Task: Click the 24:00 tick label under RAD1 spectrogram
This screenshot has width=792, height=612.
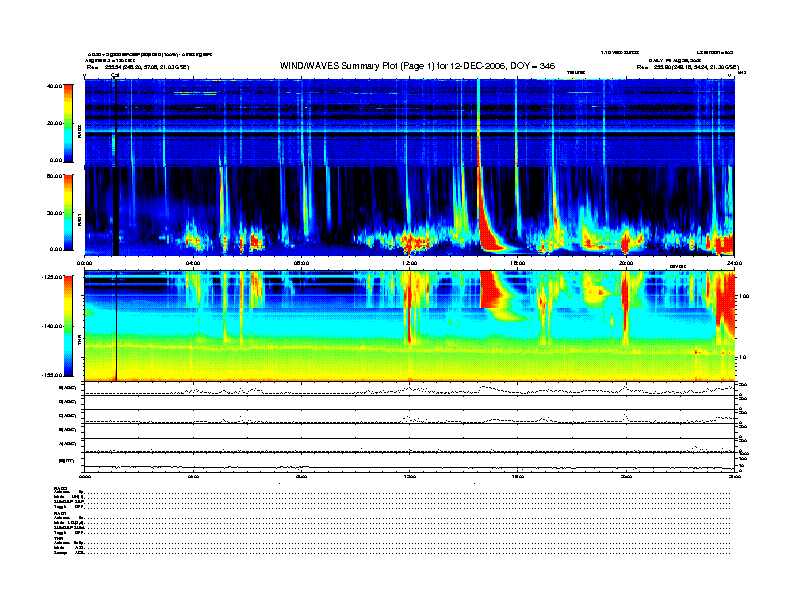Action: [x=734, y=263]
